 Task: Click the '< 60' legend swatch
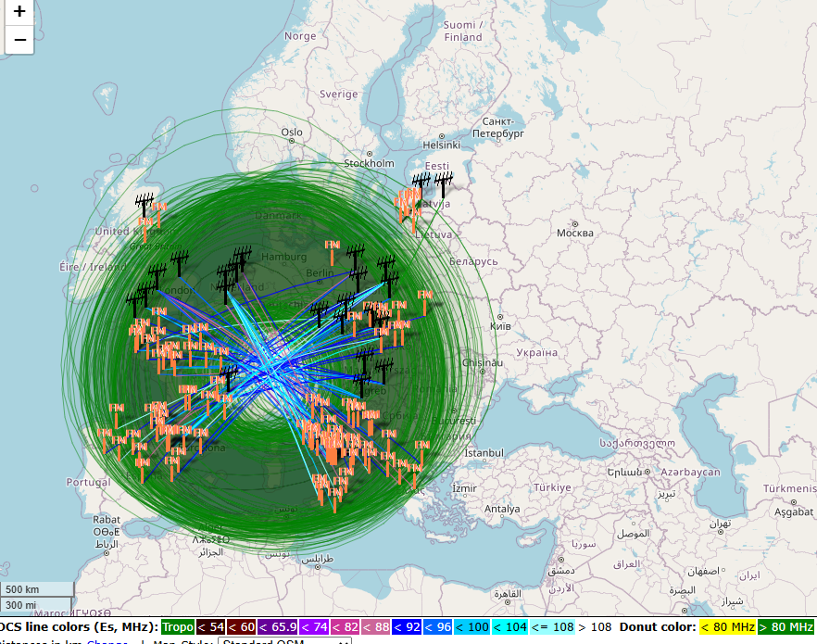point(241,626)
